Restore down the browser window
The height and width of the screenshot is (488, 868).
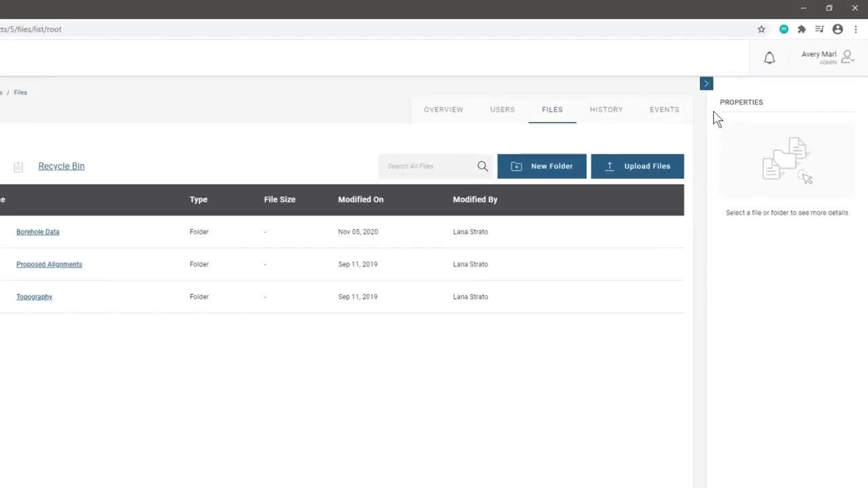pyautogui.click(x=829, y=8)
